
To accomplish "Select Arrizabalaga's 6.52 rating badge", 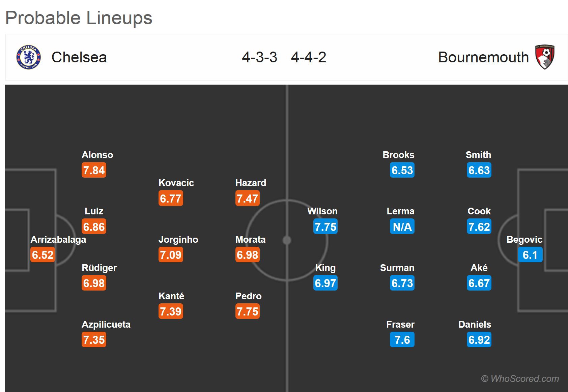I will tap(43, 255).
